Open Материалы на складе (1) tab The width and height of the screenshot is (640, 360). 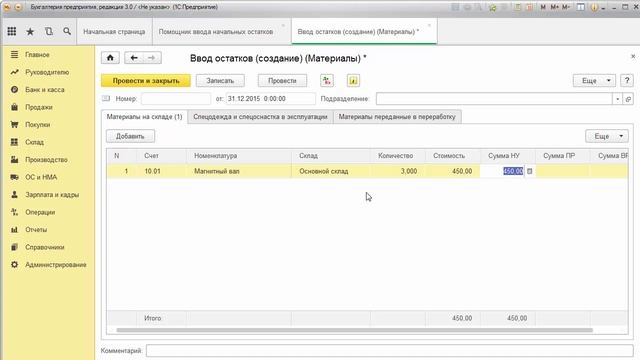point(144,117)
